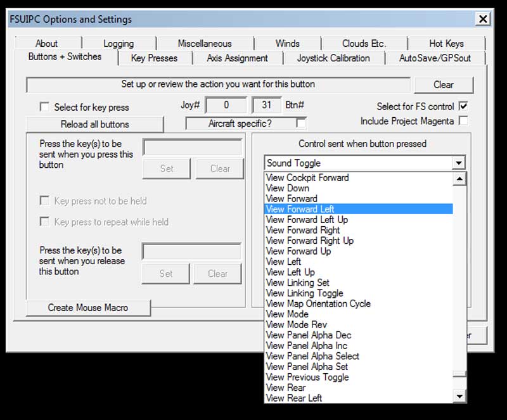Select View Linking Set
The width and height of the screenshot is (507, 420).
click(x=359, y=283)
